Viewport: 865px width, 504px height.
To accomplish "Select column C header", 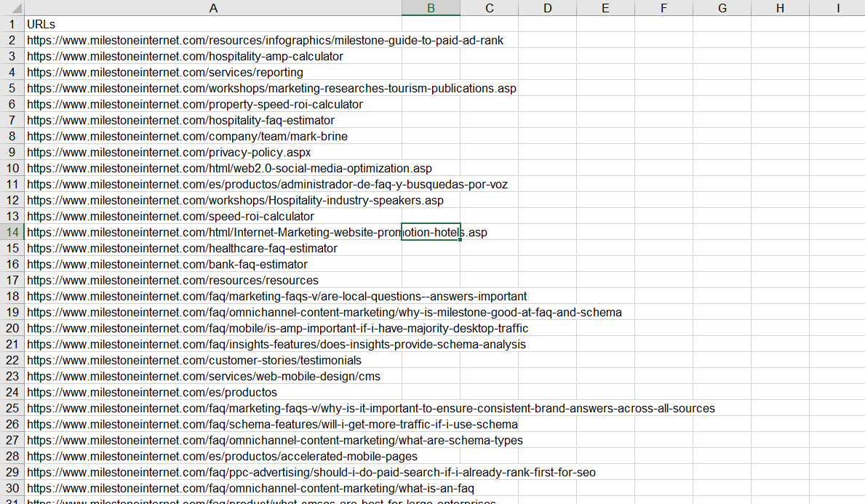I will point(490,8).
